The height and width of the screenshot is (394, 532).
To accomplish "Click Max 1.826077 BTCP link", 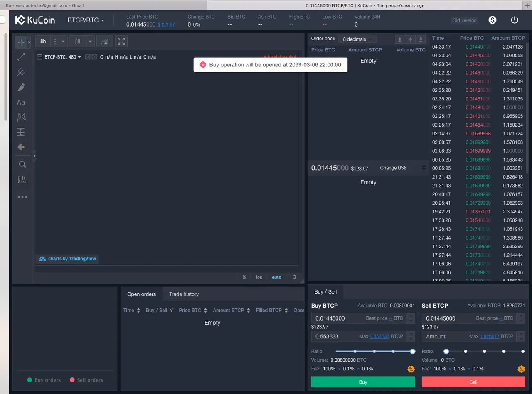I will tap(490, 336).
